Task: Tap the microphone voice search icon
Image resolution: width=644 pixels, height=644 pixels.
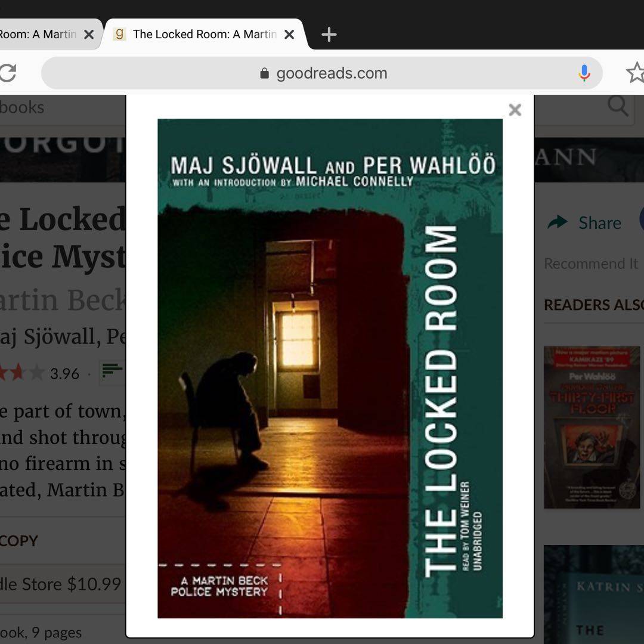Action: 584,73
